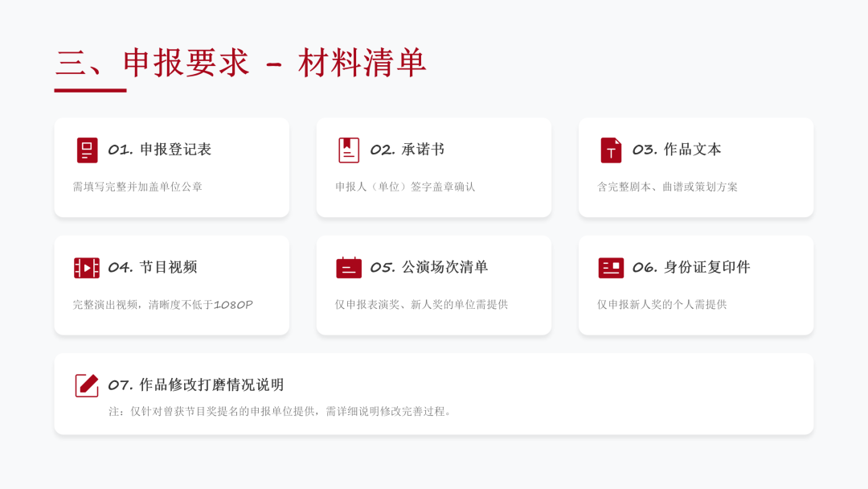
Task: Select the heading 04. 节目视频
Action: (x=152, y=267)
